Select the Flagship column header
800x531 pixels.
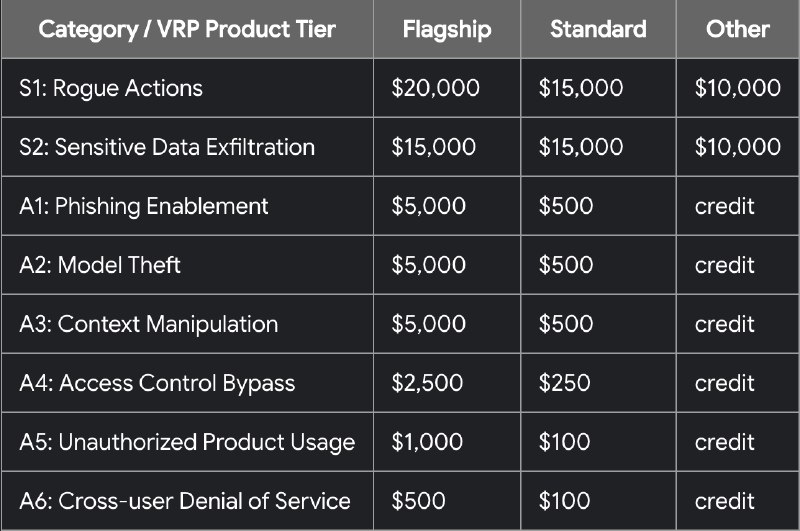tap(447, 29)
